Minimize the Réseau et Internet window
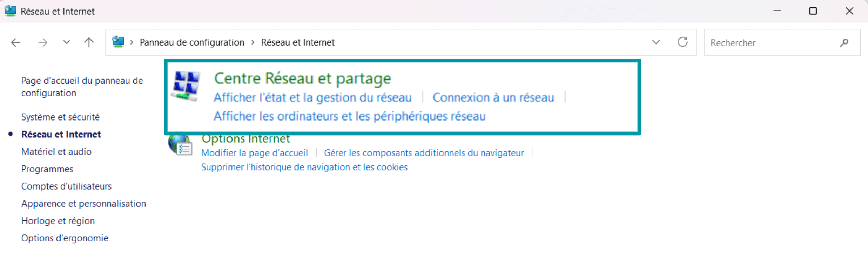 pyautogui.click(x=777, y=11)
